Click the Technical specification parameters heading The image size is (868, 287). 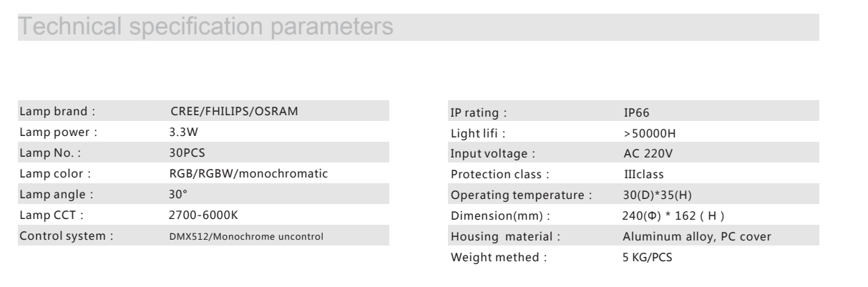[x=205, y=27]
